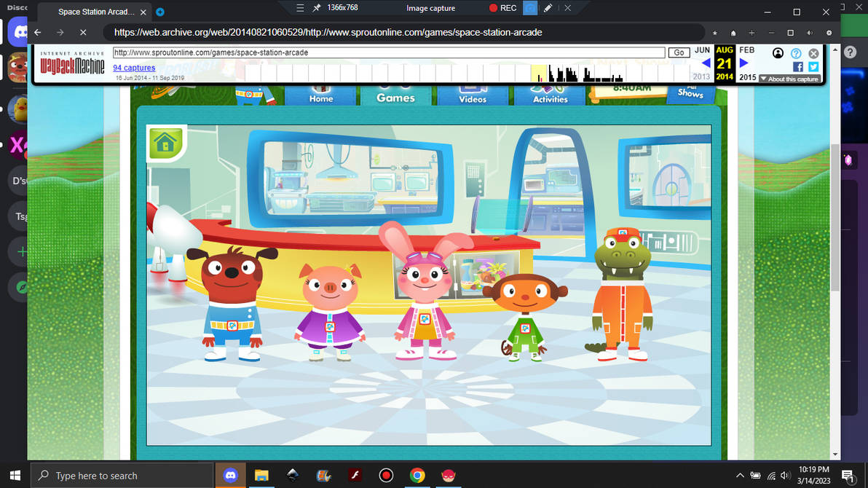Click blue screenshot camera icon in capture bar

[530, 8]
